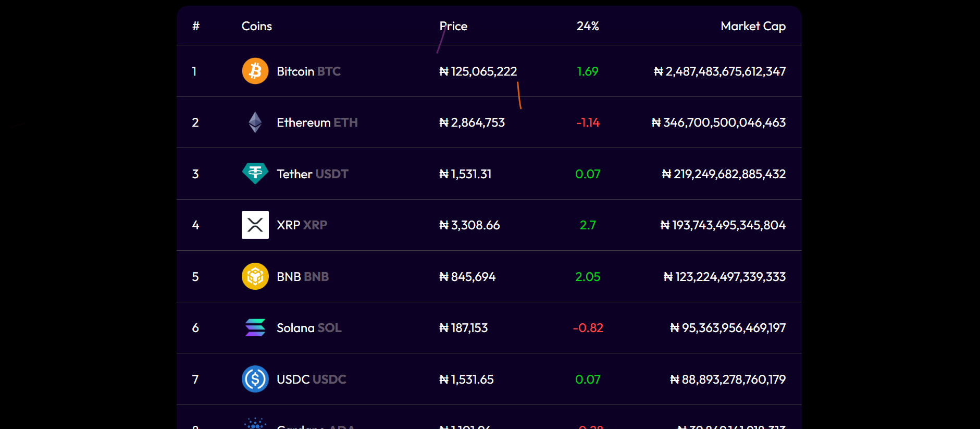Select market cap ₦346,700,500,046,463
This screenshot has height=429, width=980.
pos(718,122)
